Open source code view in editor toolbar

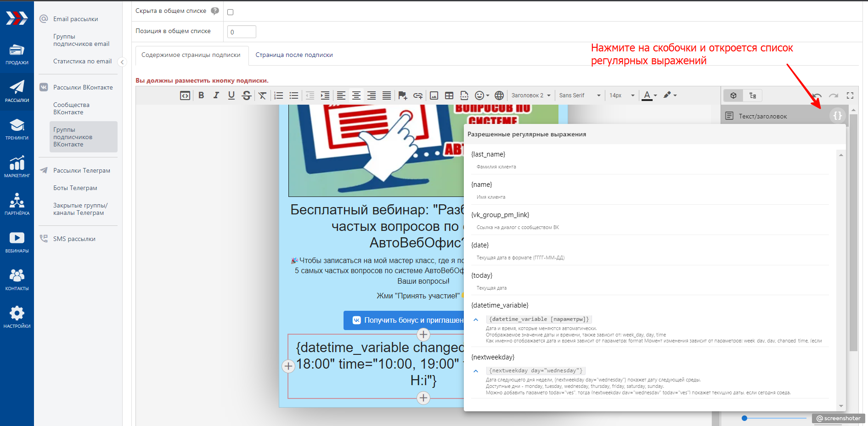point(185,95)
